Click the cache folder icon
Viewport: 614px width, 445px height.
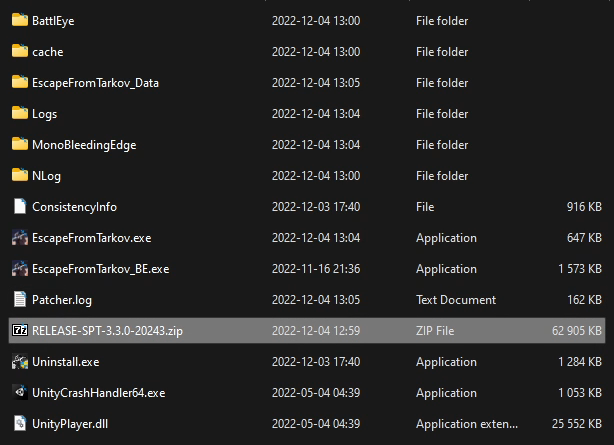pos(20,51)
